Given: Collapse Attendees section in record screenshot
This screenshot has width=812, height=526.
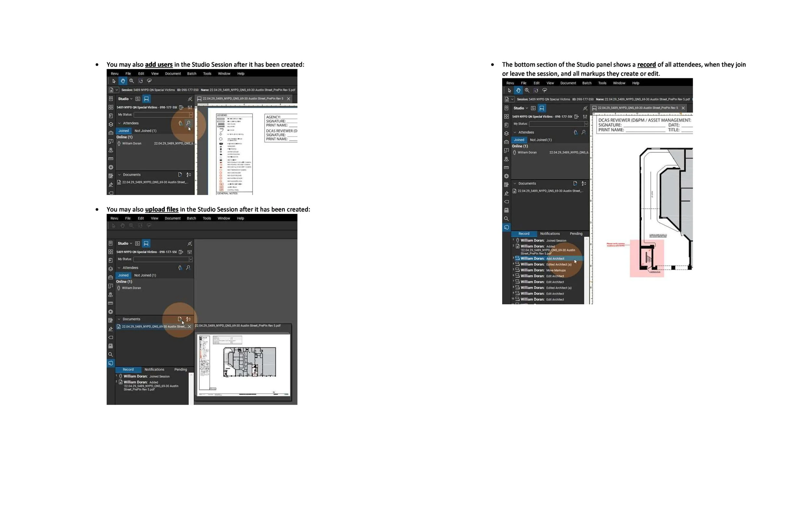Looking at the screenshot, I should [515, 133].
